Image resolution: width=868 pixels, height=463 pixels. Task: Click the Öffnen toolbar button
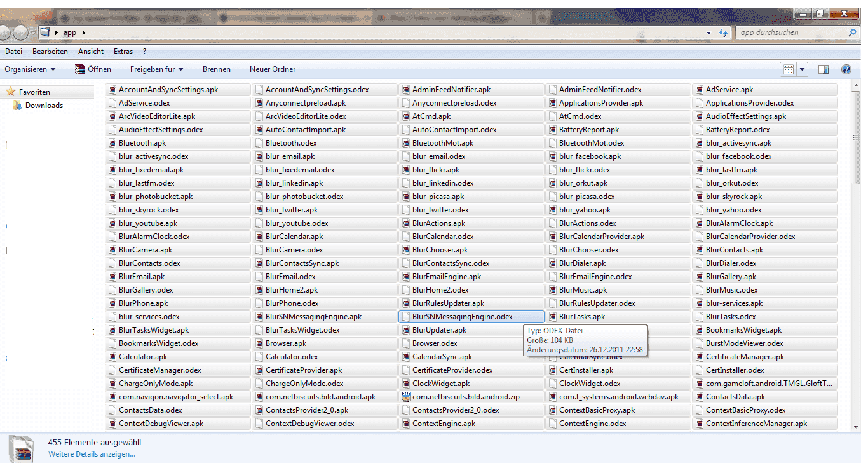click(x=93, y=69)
